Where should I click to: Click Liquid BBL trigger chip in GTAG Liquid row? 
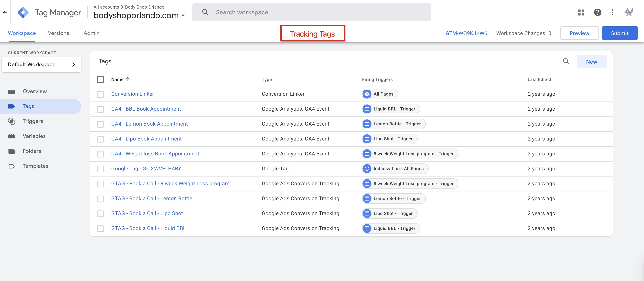click(x=391, y=228)
